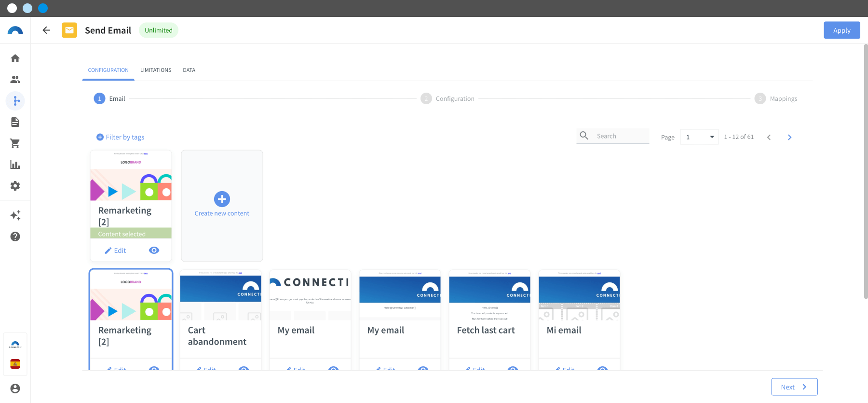Image resolution: width=868 pixels, height=403 pixels.
Task: Switch to the Limitations tab
Action: [x=156, y=70]
